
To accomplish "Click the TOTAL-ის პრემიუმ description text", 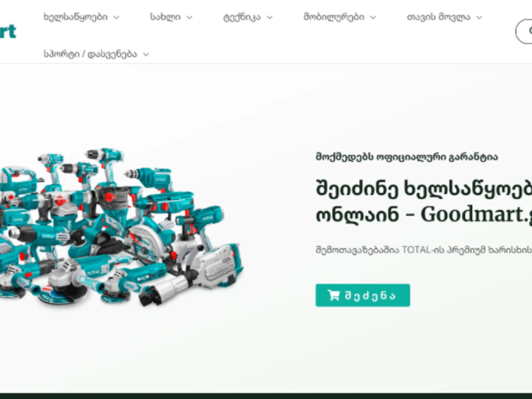I will click(x=424, y=250).
